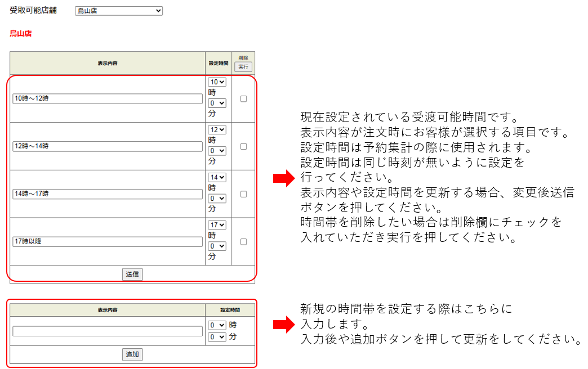Open hour dropdown showing 12
Screen dimensions: 588x369
217,130
